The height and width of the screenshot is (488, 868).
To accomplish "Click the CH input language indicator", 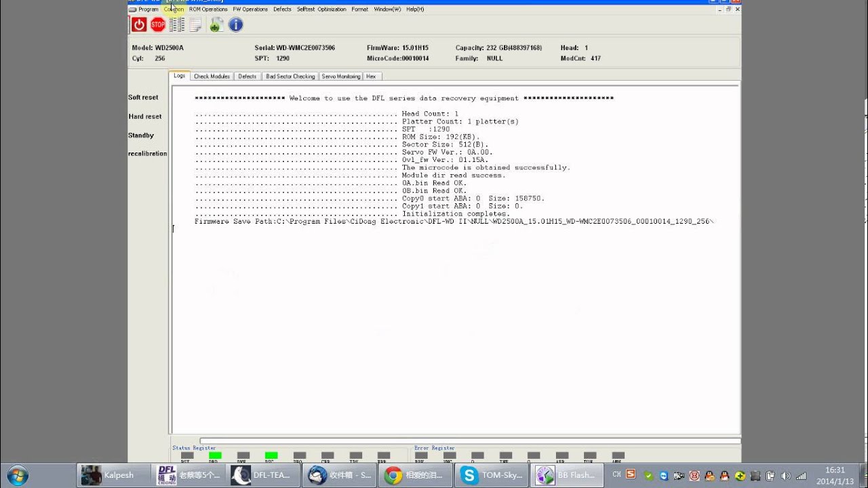I will [616, 474].
